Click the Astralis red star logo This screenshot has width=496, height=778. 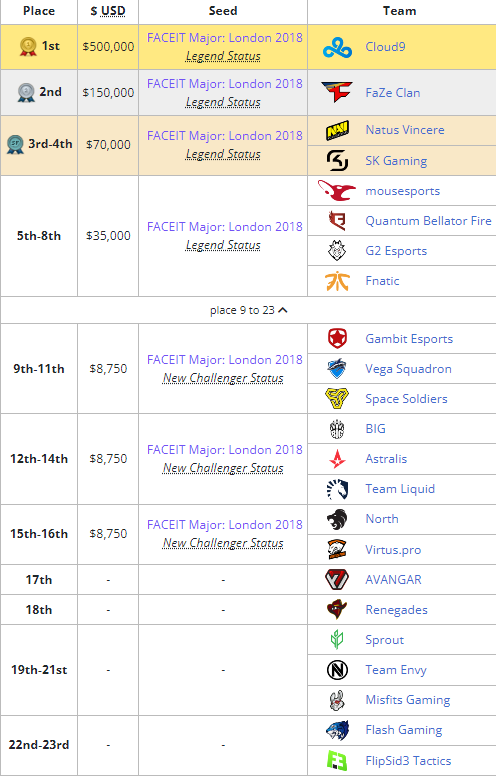[x=337, y=459]
